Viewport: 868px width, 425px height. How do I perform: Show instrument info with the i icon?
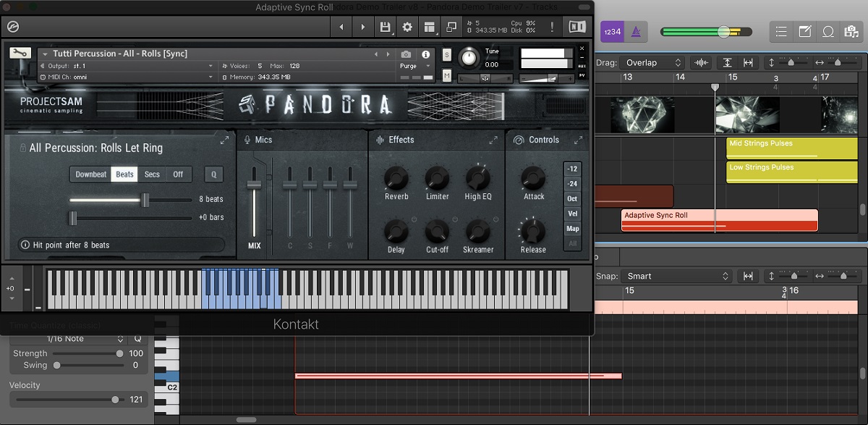point(426,54)
